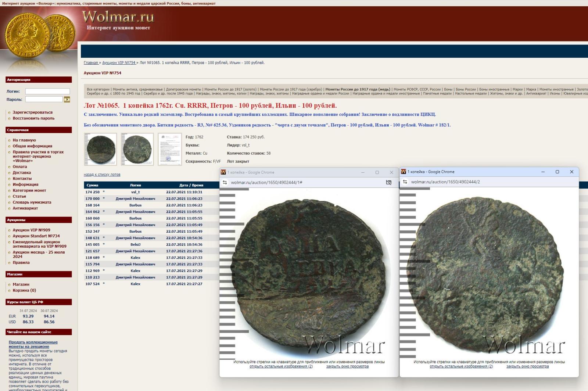This screenshot has height=391, width=588.
Task: Open Доставка sidebar link
Action: click(x=22, y=173)
